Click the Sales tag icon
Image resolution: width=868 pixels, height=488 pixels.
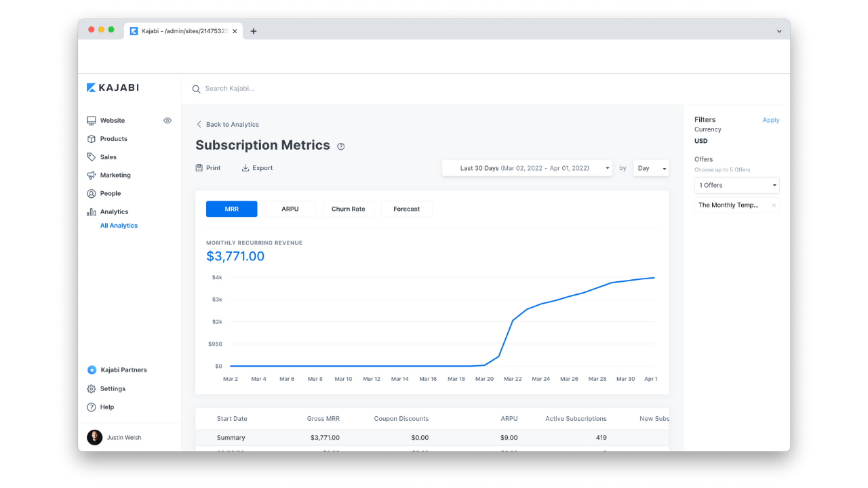[91, 157]
